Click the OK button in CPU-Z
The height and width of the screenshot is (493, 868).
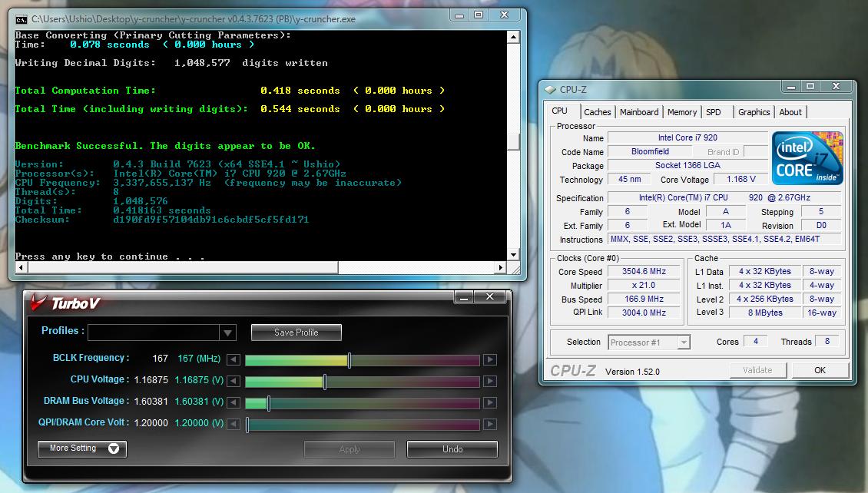820,370
